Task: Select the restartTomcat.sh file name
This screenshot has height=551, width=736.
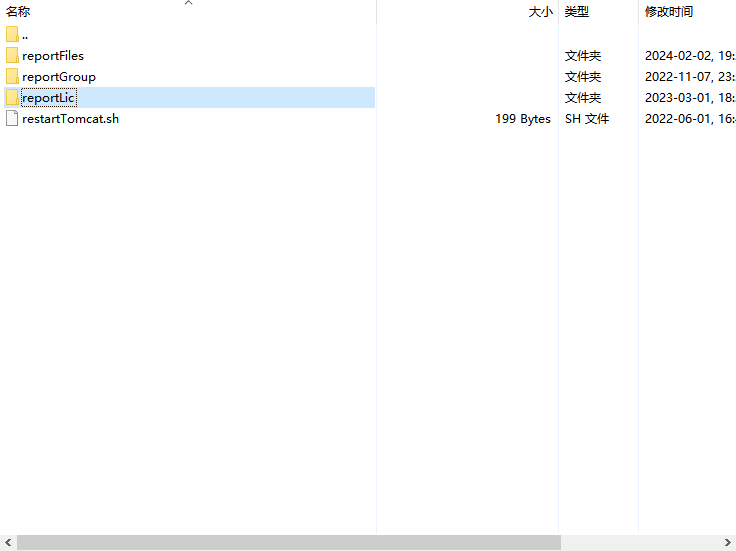Action: coord(70,119)
